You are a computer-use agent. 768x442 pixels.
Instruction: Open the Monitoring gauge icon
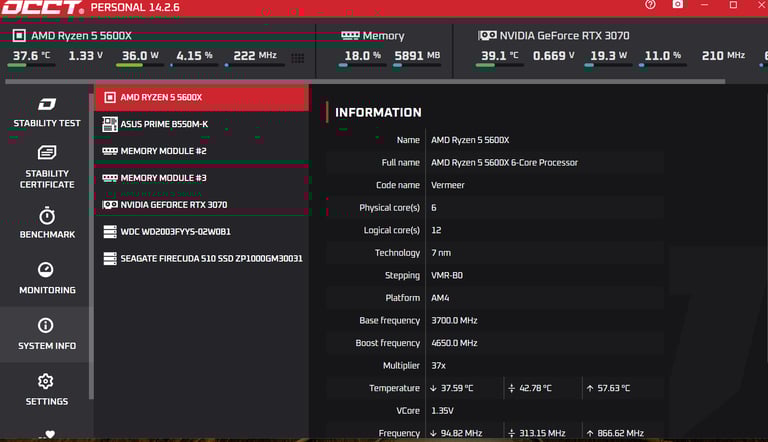click(46, 270)
